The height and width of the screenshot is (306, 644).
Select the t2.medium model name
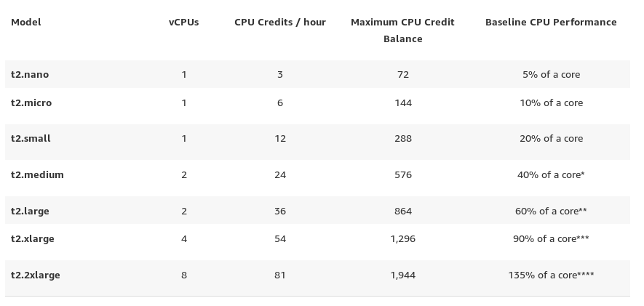37,174
